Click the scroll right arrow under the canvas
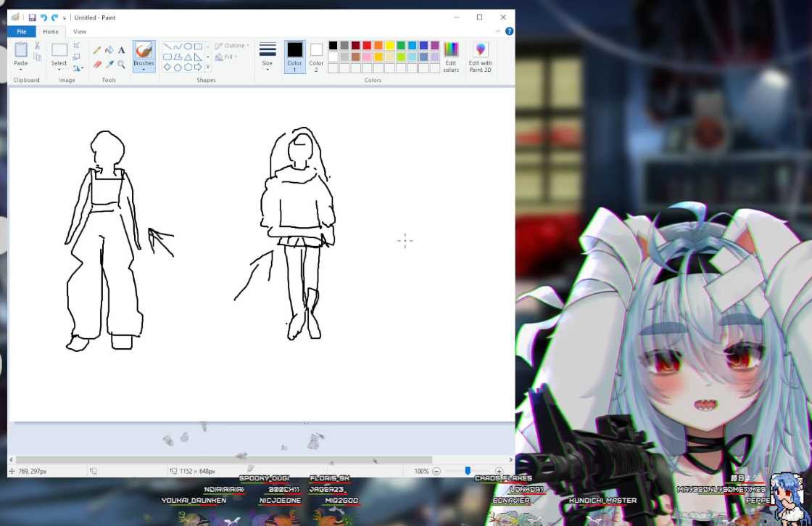Screen dimensions: 812x526 coord(510,460)
